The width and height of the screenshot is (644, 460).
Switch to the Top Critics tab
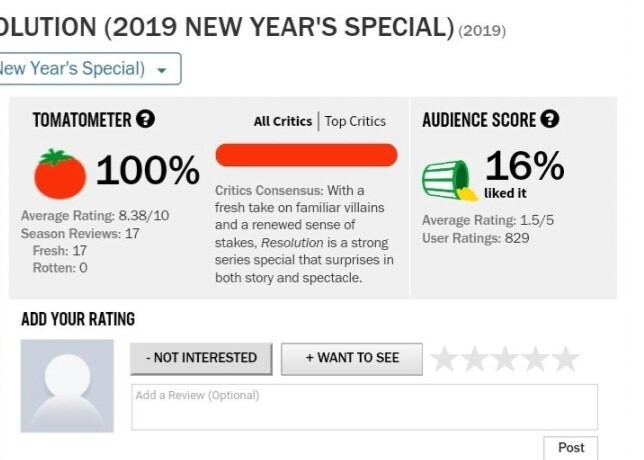(355, 121)
